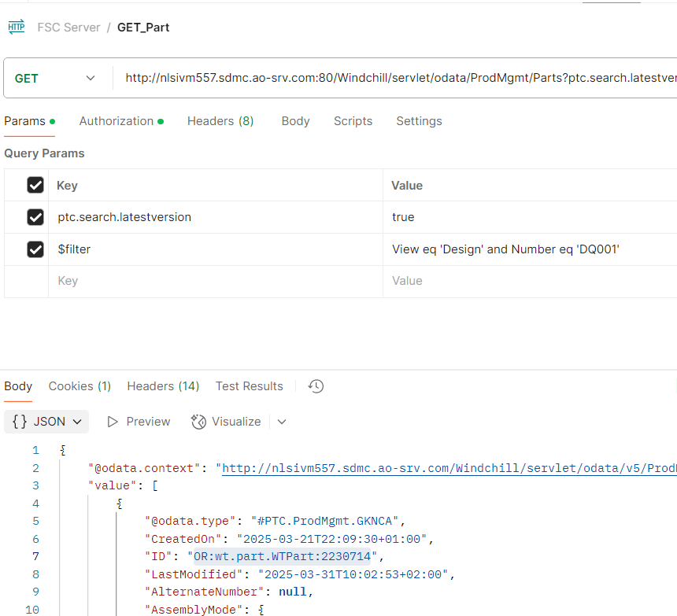Switch to the Test Results tab
The width and height of the screenshot is (677, 616).
pos(249,385)
